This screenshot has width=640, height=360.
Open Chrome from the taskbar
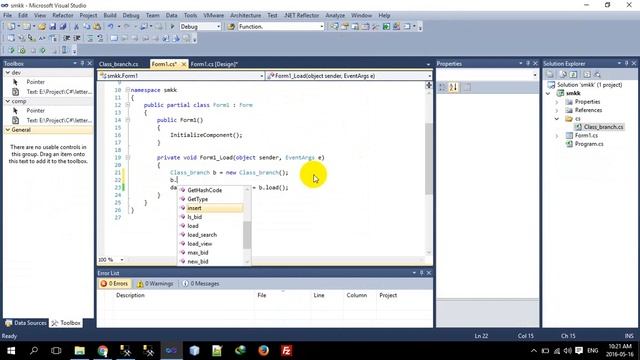coord(103,351)
